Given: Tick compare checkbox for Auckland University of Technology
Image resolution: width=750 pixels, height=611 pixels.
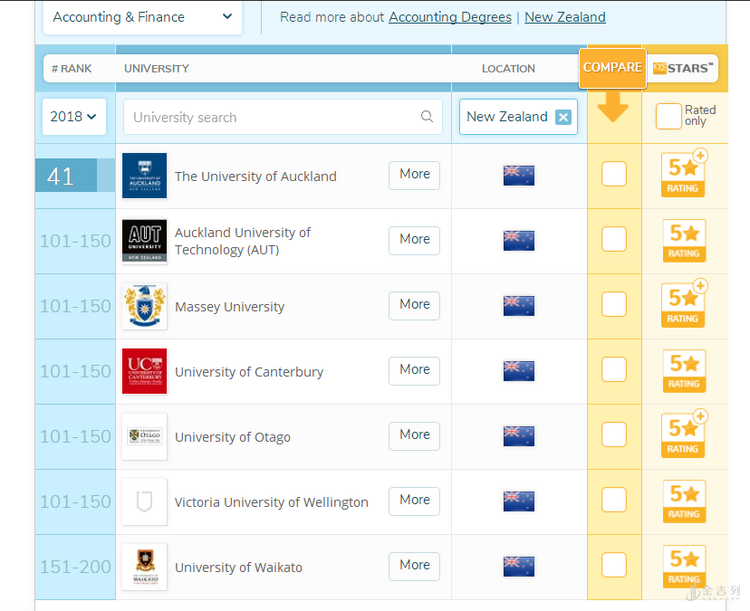Looking at the screenshot, I should pos(614,239).
